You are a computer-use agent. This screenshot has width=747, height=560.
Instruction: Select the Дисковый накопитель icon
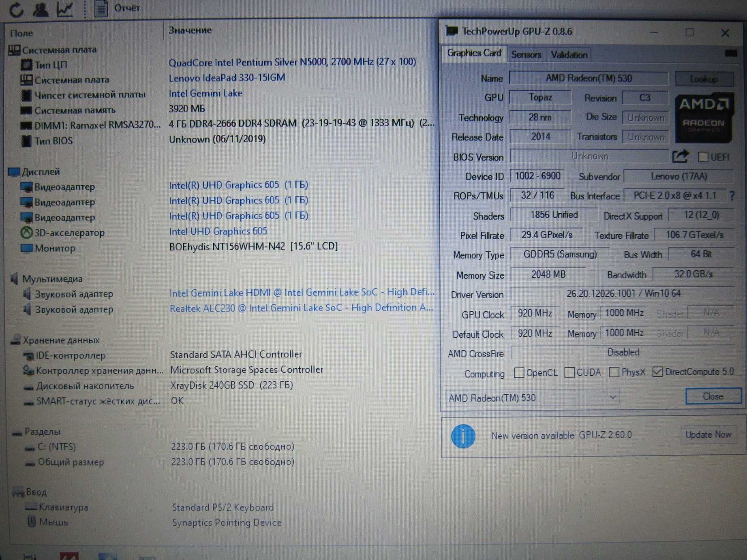[28, 387]
